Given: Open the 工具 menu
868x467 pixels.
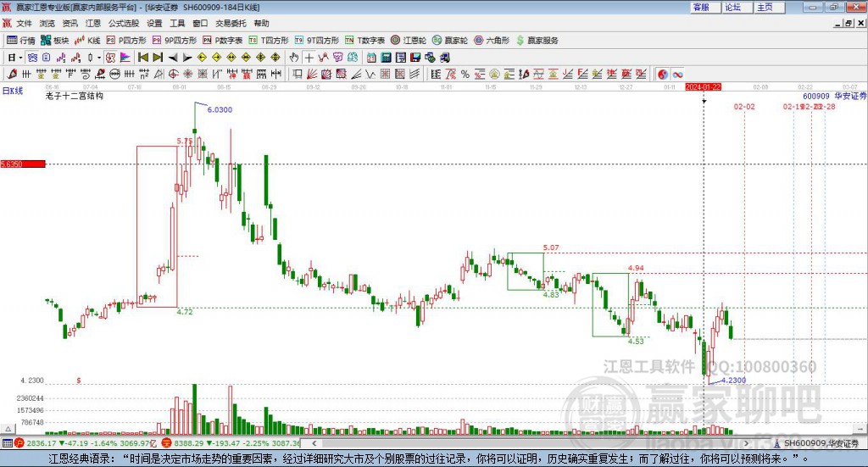Looking at the screenshot, I should tap(177, 23).
